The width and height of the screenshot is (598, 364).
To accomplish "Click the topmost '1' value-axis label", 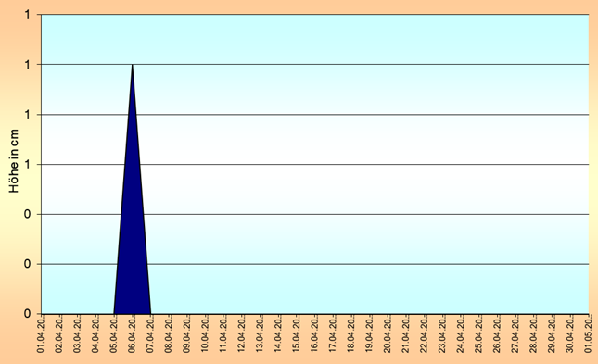I will pyautogui.click(x=27, y=15).
